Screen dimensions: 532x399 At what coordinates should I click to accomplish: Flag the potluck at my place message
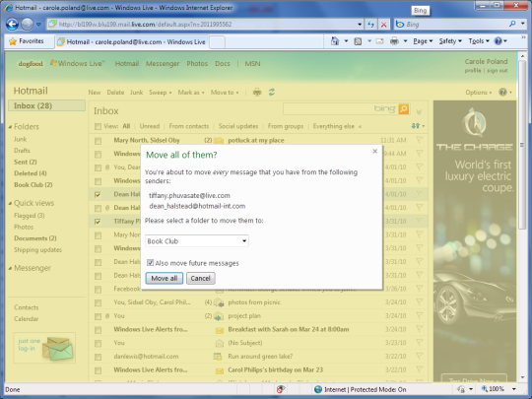(x=420, y=140)
